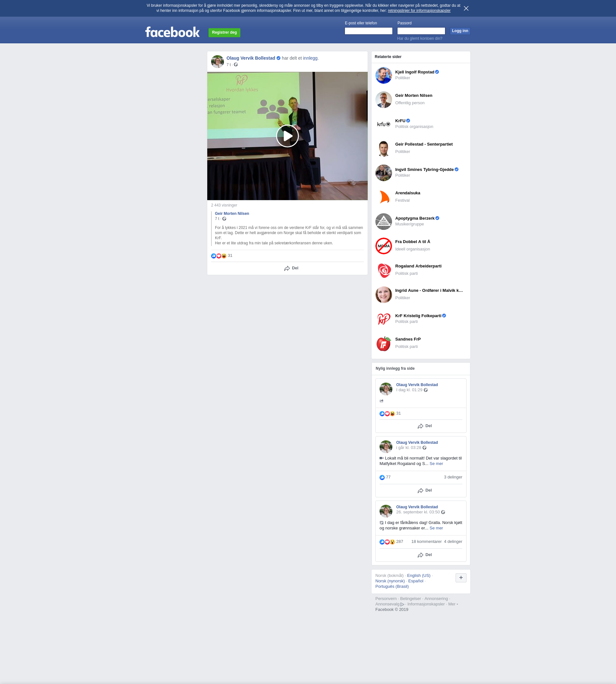616x684 pixels.
Task: Open Sandnes FrP apple logo
Action: coord(383,343)
